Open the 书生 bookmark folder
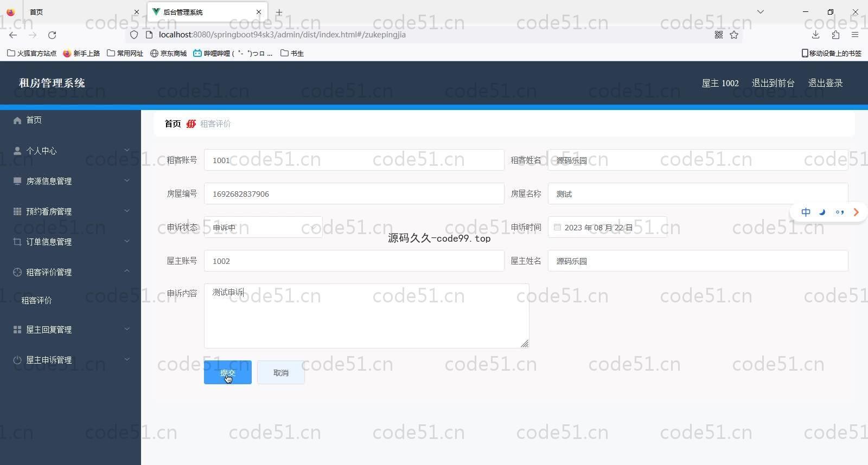The height and width of the screenshot is (465, 868). (292, 53)
